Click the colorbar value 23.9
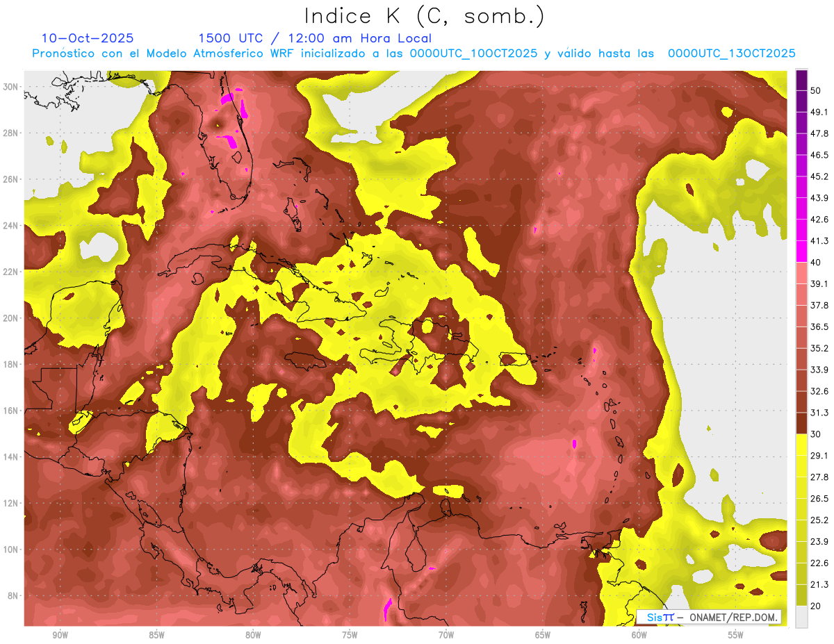The width and height of the screenshot is (834, 644). [819, 542]
